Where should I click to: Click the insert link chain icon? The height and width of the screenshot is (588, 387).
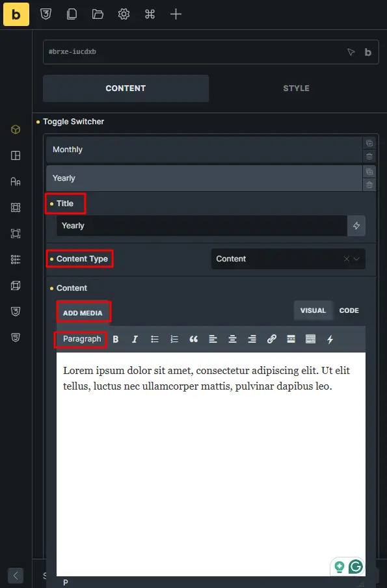(271, 340)
